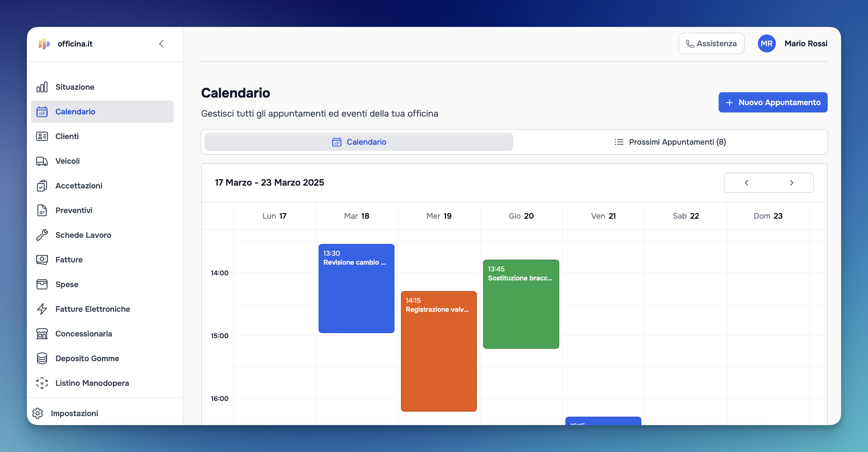Click the Nuovo Appuntamento button
Viewport: 868px width, 452px height.
[x=773, y=102]
